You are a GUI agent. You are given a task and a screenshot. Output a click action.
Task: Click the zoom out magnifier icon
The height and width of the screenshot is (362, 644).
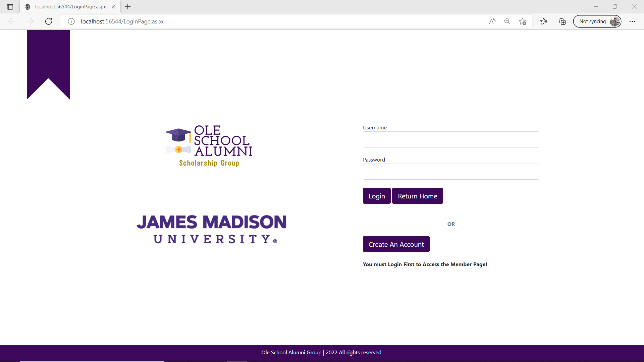point(507,21)
